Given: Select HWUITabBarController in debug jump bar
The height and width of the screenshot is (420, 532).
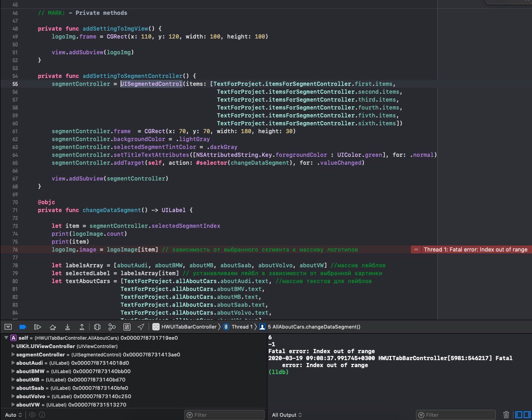Looking at the screenshot, I should coord(188,327).
